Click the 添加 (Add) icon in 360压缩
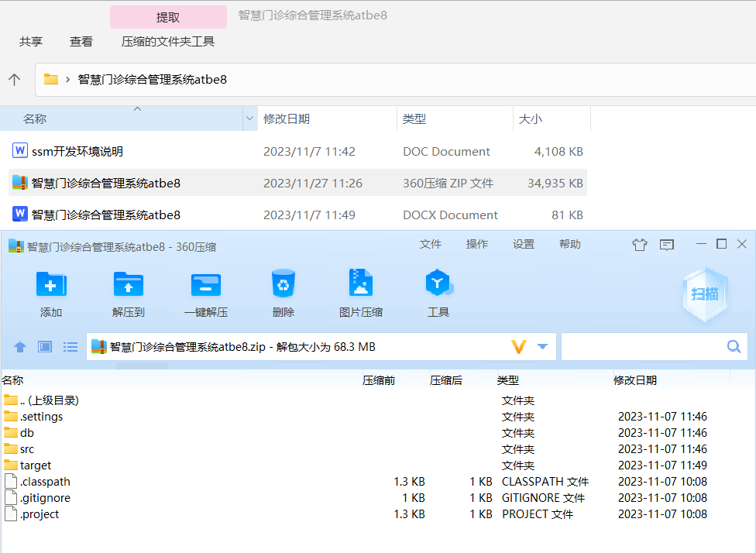756x553 pixels. (51, 284)
